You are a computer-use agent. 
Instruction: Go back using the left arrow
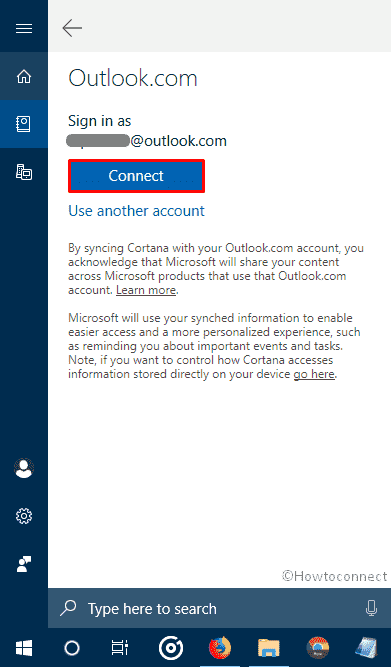click(72, 28)
